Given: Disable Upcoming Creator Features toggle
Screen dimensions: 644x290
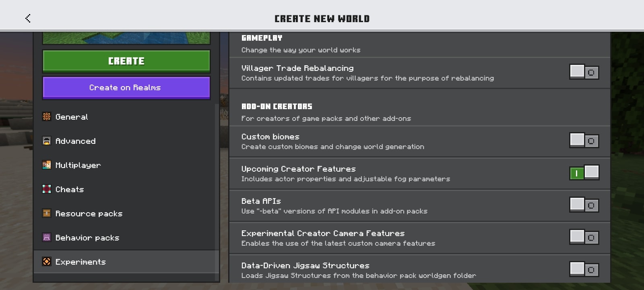Looking at the screenshot, I should click(584, 173).
